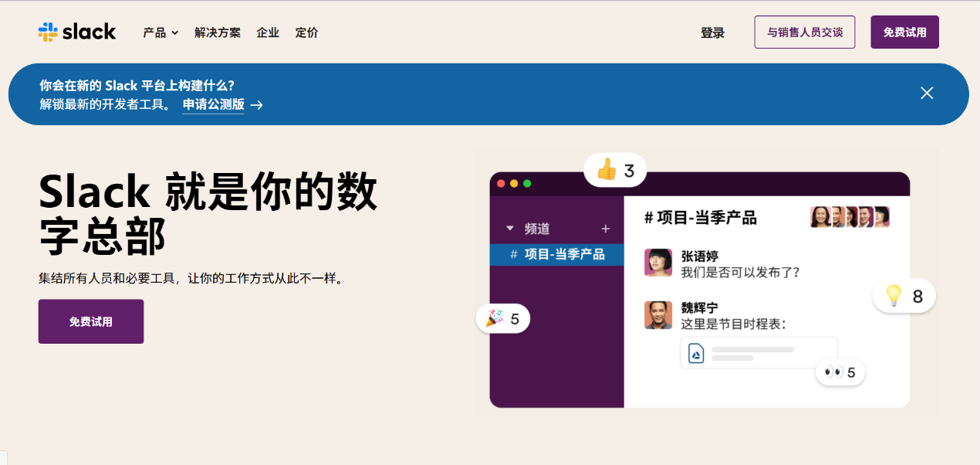The width and height of the screenshot is (980, 465).
Task: Click the member avatars group in channel header
Action: [850, 217]
